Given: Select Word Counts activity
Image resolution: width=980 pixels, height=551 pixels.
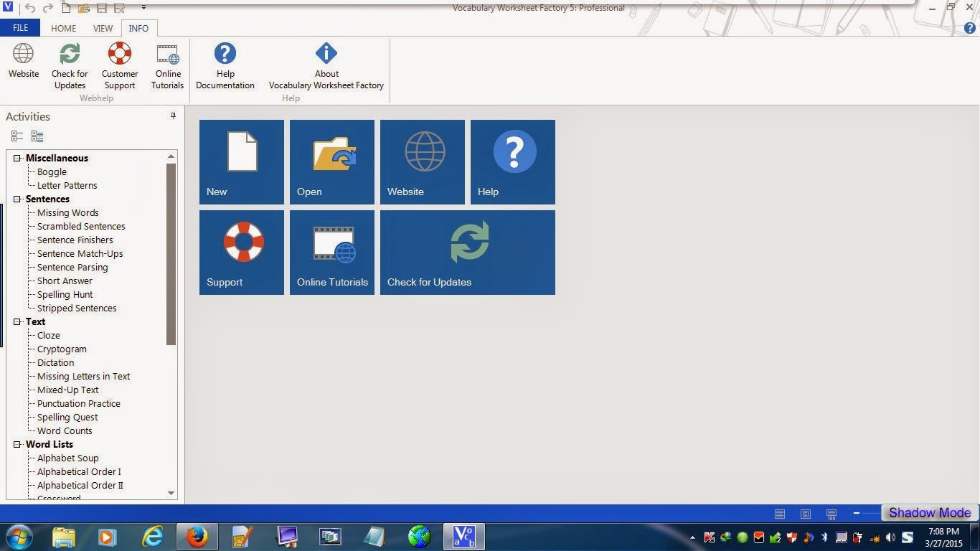Looking at the screenshot, I should 65,430.
